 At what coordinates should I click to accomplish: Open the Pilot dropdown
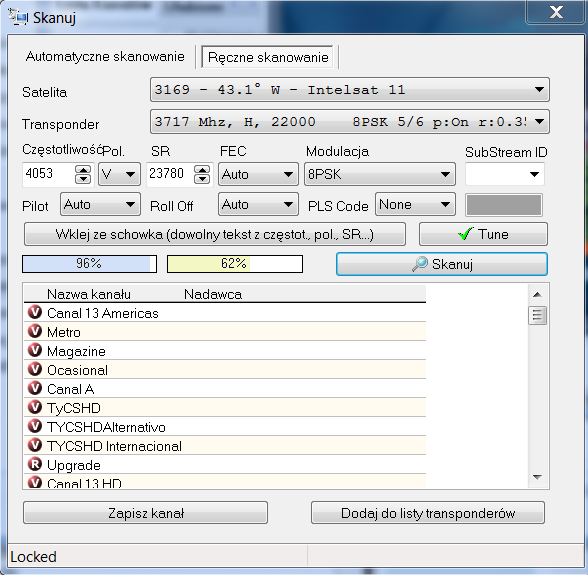pyautogui.click(x=100, y=204)
